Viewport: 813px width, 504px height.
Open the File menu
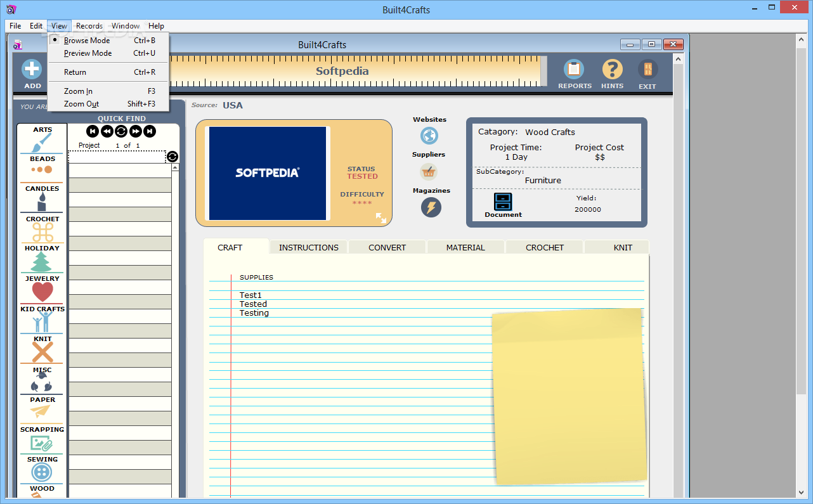click(x=15, y=26)
